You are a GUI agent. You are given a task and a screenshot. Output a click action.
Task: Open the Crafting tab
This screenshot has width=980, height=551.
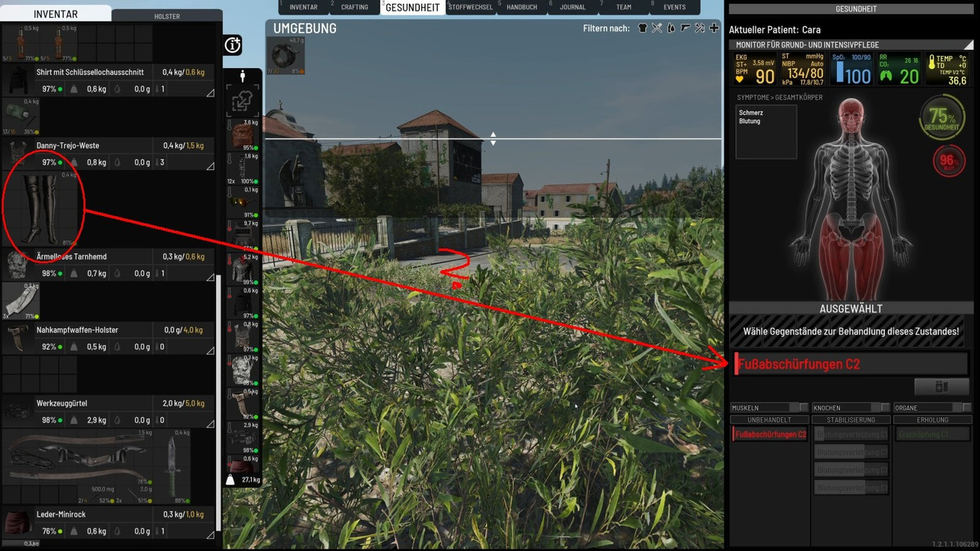point(354,8)
